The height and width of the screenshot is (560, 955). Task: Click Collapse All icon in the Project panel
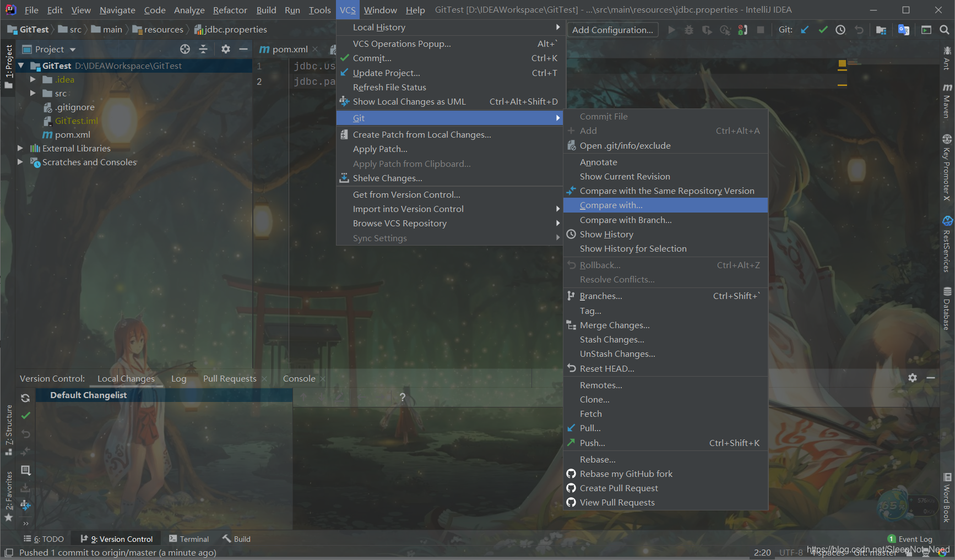click(203, 49)
